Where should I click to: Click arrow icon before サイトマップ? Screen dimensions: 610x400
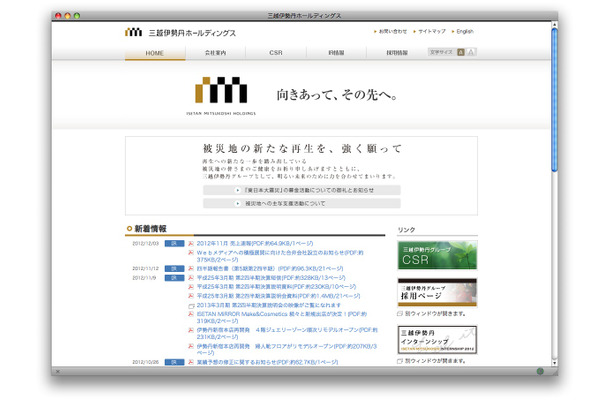(x=414, y=32)
